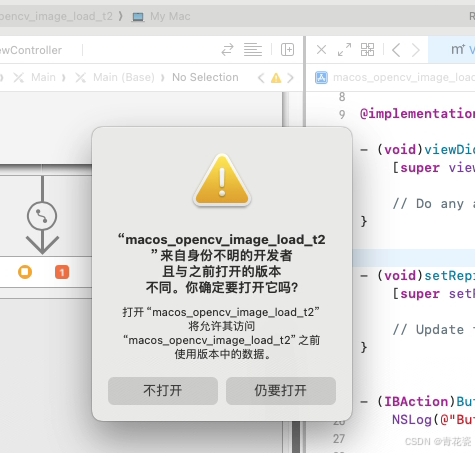Click the NSLog code line

(433, 420)
